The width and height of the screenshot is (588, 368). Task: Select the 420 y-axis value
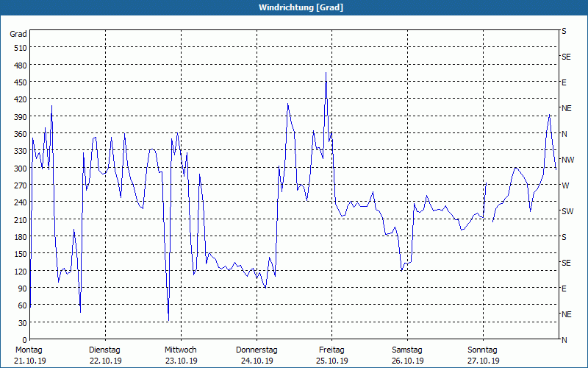(21, 100)
